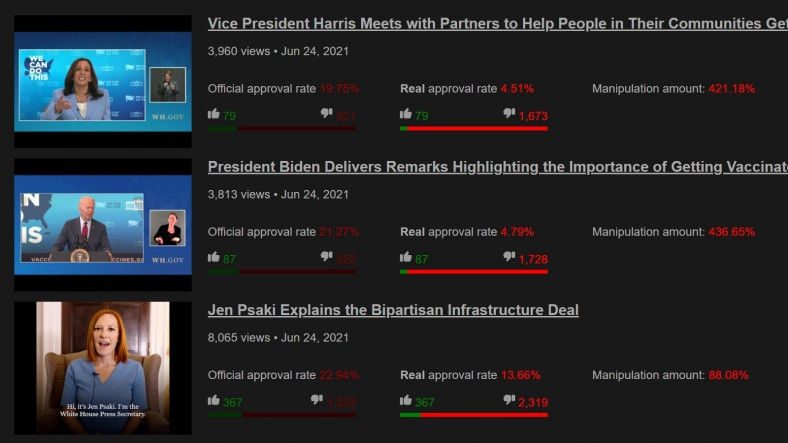The image size is (788, 443).
Task: Click Harris manipulation amount 421.18% value
Action: [x=732, y=89]
